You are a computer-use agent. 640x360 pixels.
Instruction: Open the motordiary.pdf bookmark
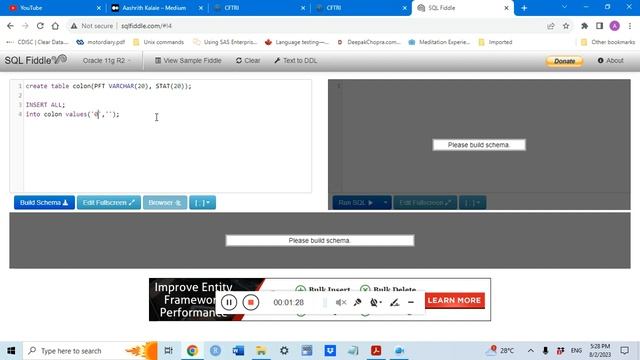(x=101, y=42)
